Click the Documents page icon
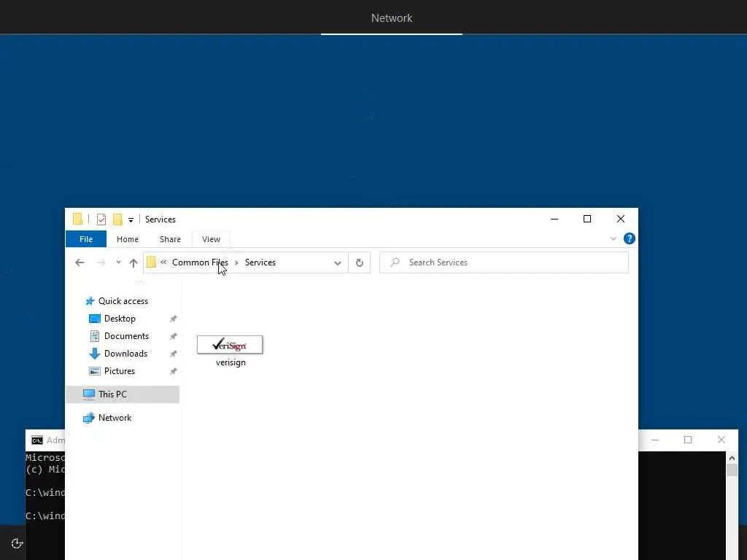Image resolution: width=747 pixels, height=560 pixels. pos(95,336)
